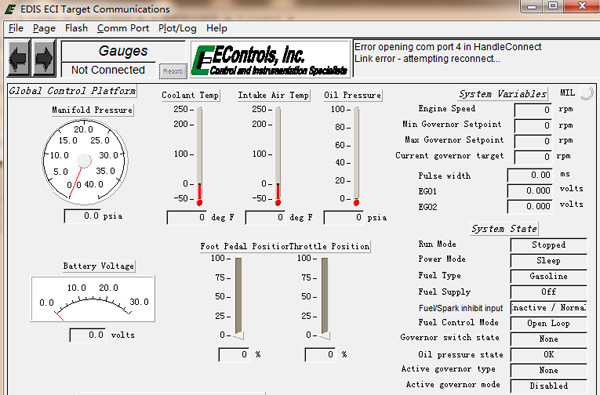Click the Power Mode 'Sleep' field
Viewport: 600px width, 395px height.
tap(548, 261)
